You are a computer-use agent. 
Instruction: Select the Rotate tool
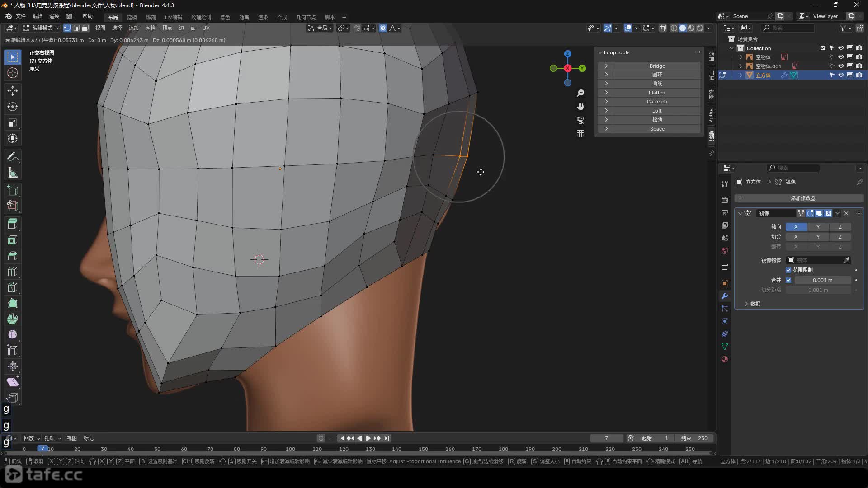[13, 107]
